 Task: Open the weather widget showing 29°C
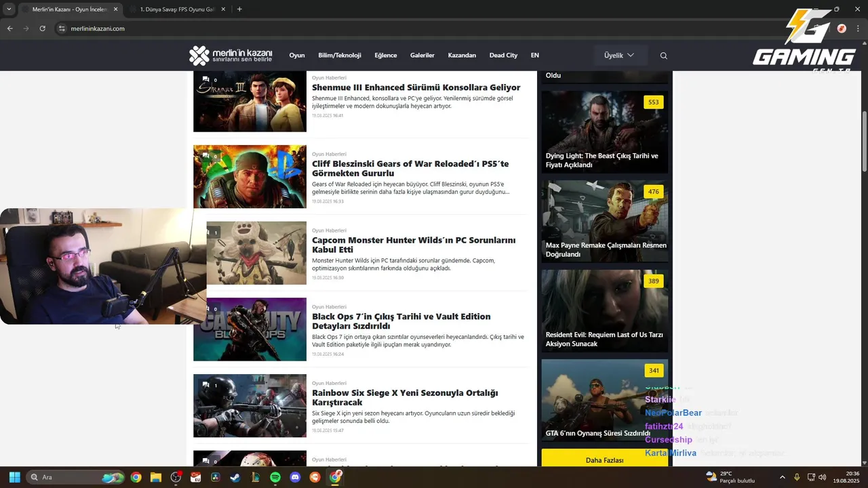[x=730, y=477]
